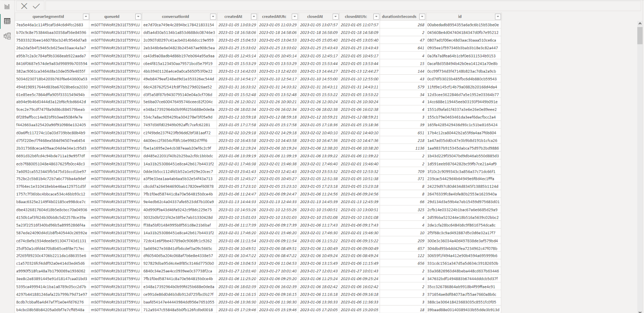This screenshot has width=644, height=313.
Task: Select the conversationId column header
Action: [175, 17]
